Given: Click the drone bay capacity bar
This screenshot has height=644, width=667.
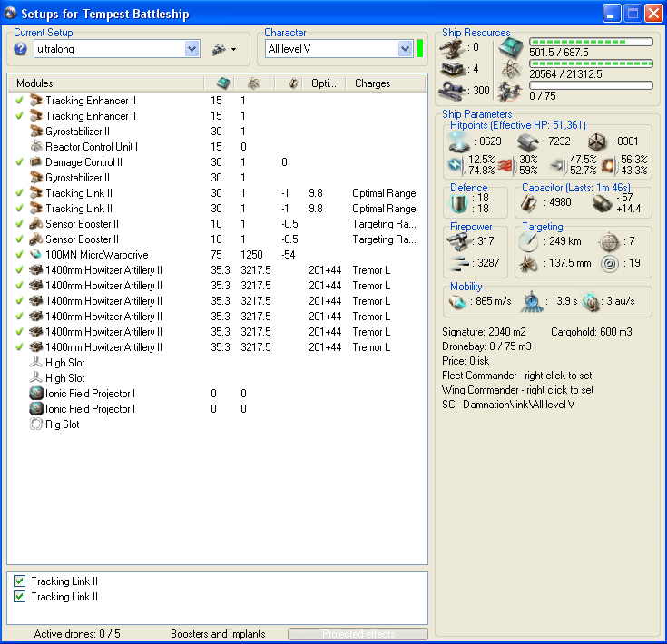Looking at the screenshot, I should (591, 85).
